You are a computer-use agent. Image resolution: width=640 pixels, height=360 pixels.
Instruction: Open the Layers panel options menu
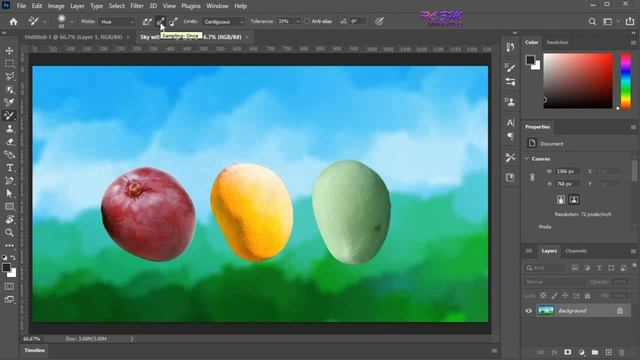633,251
